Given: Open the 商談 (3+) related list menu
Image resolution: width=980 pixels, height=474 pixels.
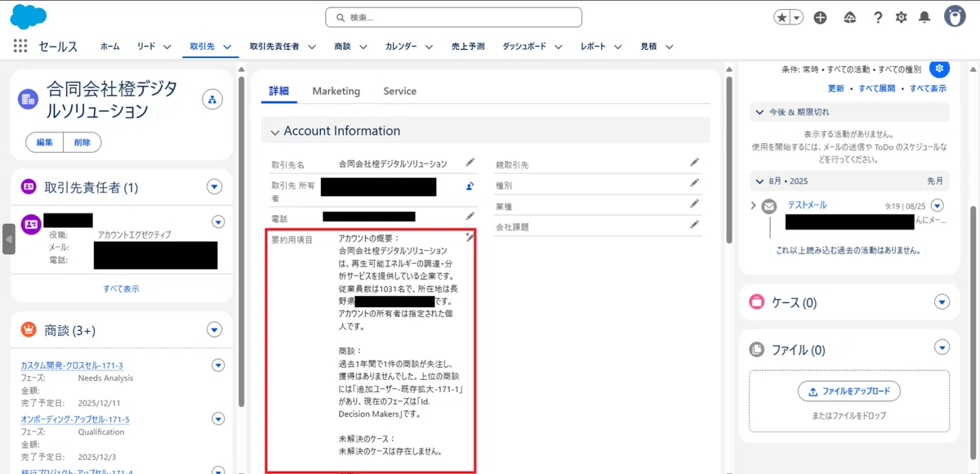Looking at the screenshot, I should click(x=215, y=330).
